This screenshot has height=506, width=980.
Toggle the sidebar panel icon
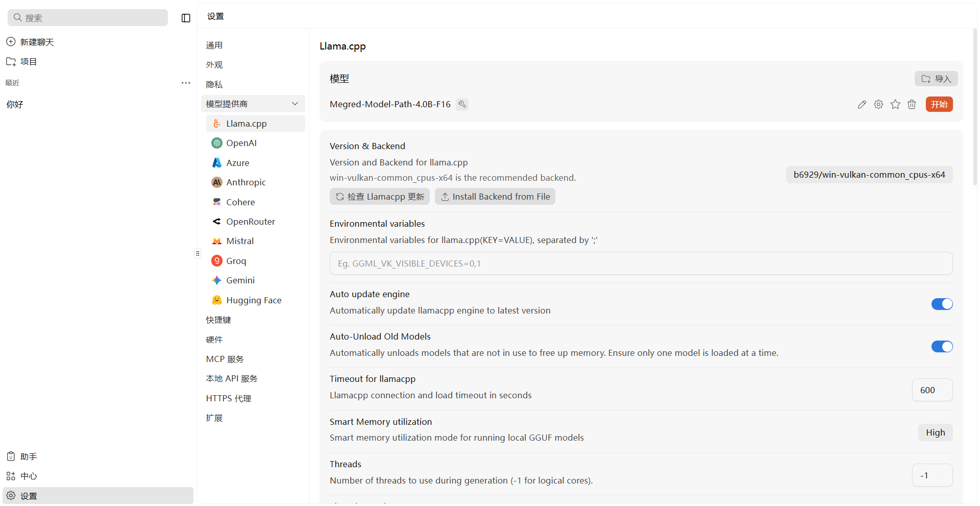pos(186,18)
